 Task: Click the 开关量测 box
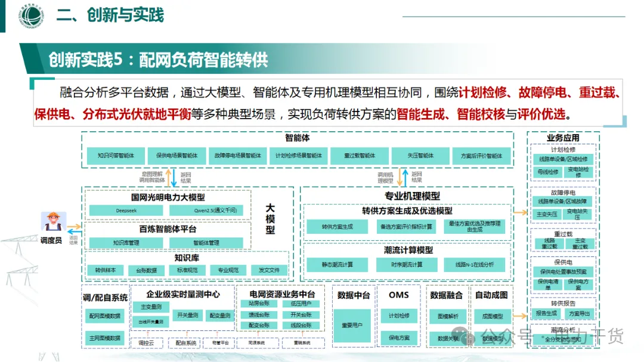tap(188, 315)
